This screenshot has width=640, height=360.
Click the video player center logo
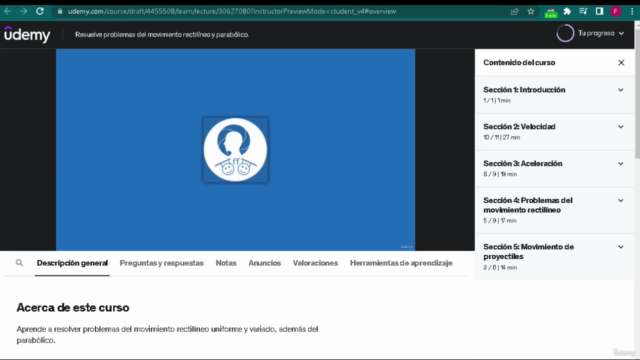point(236,150)
